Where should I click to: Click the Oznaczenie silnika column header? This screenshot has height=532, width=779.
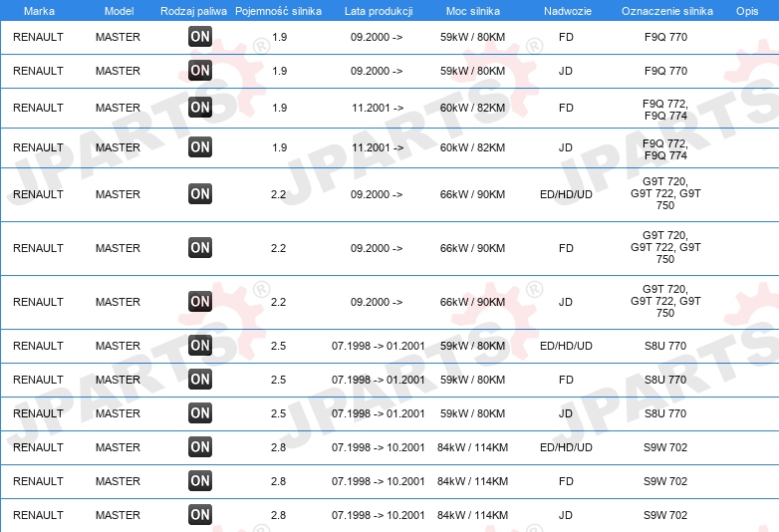coord(667,11)
